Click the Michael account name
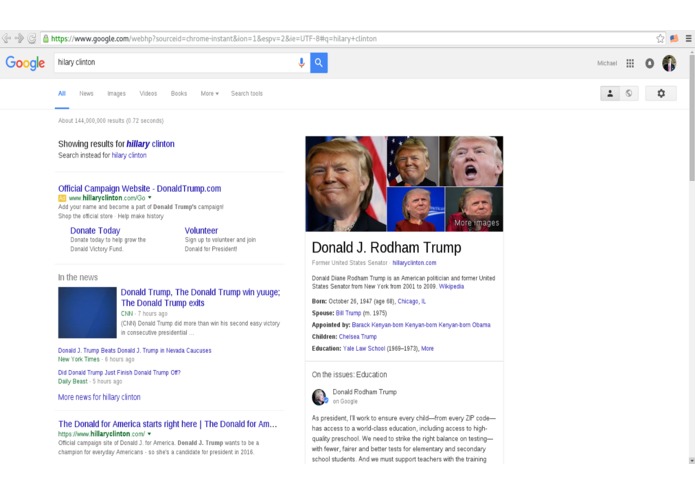 click(607, 63)
